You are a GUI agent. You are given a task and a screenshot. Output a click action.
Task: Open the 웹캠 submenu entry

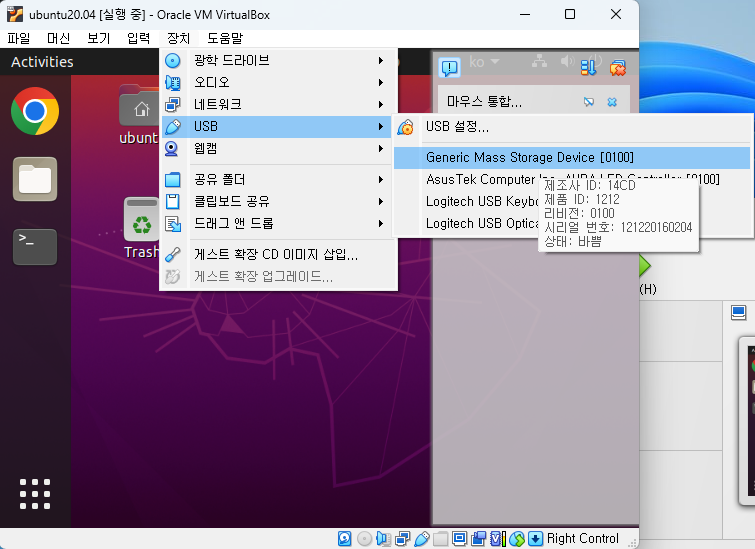[x=278, y=148]
